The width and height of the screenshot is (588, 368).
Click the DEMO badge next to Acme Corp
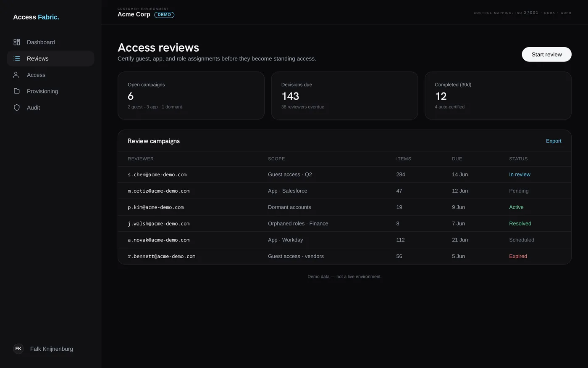(164, 15)
